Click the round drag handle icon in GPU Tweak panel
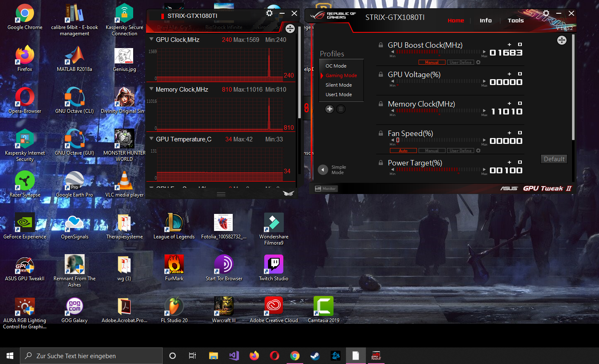This screenshot has height=364, width=599. [562, 40]
